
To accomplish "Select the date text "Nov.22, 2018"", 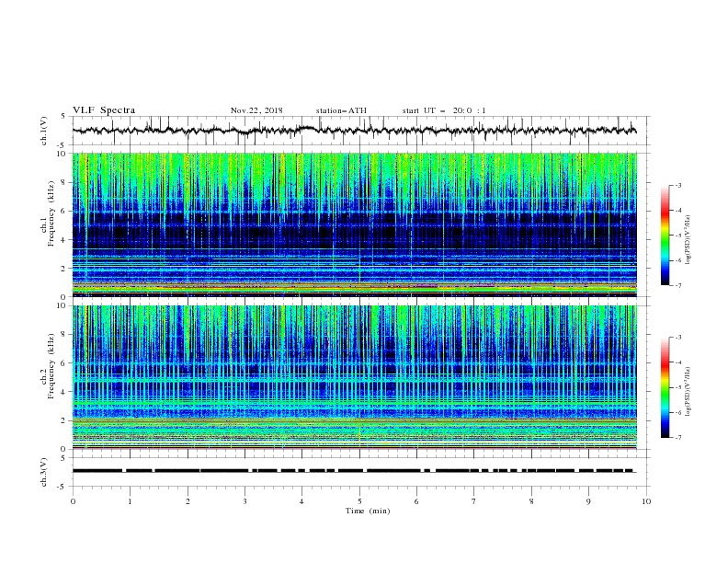I will tap(256, 110).
